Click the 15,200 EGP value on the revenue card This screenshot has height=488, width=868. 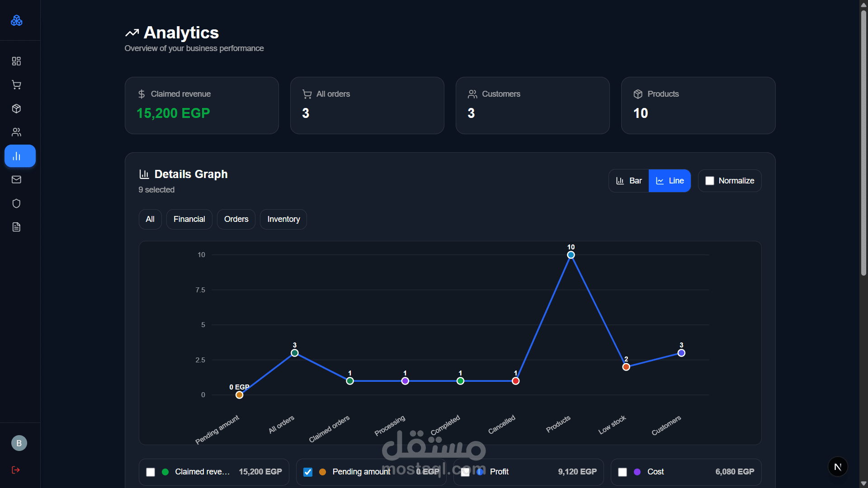point(173,113)
